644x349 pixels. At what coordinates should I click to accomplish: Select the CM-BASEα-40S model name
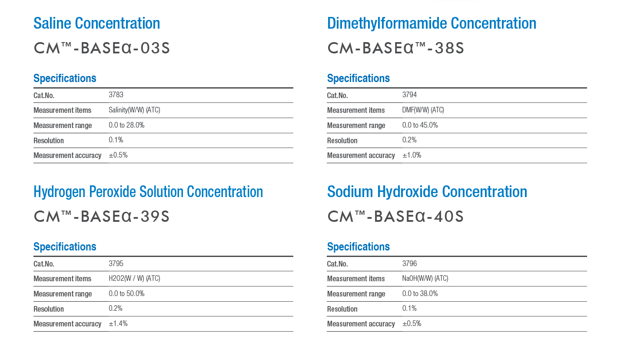[x=395, y=217]
